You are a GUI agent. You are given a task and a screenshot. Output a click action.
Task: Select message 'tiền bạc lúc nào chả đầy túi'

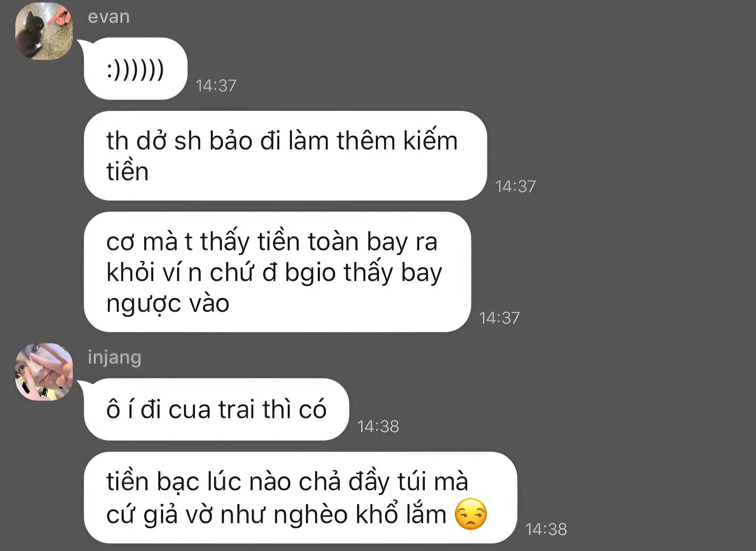(x=300, y=497)
